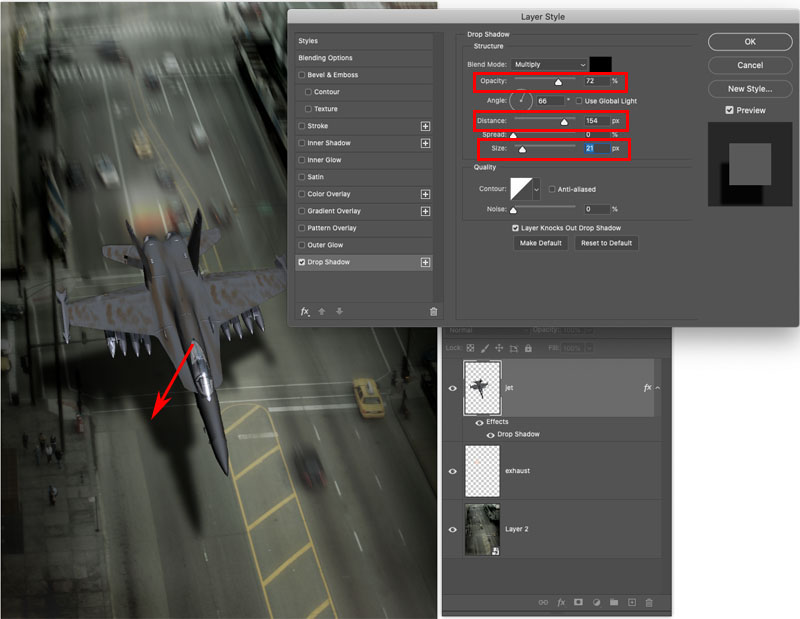The image size is (800, 619).
Task: Open Add Layer Style fx in Layers panel footer
Action: 561,603
